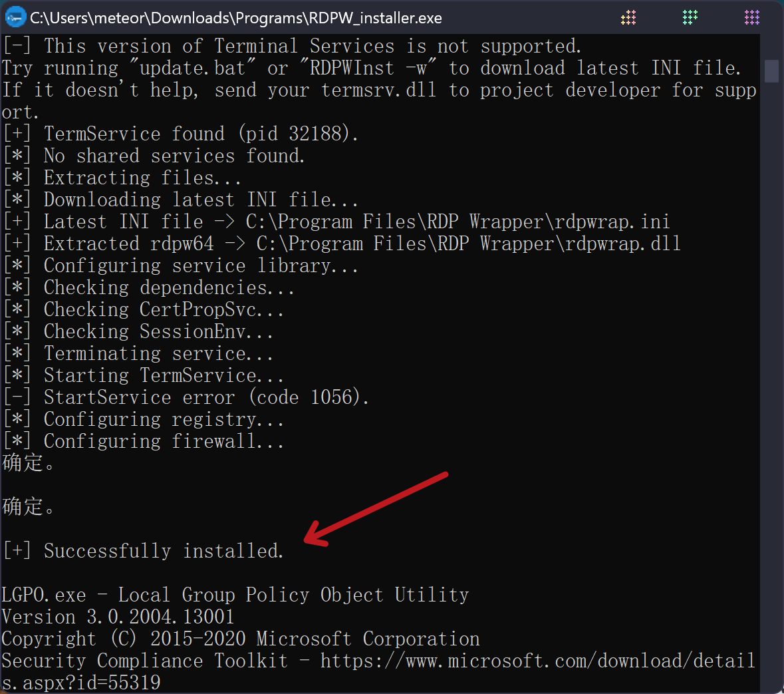Screen dimensions: 784x694
Task: Click the "Version 3.0.2004.13001" text
Action: tap(118, 617)
